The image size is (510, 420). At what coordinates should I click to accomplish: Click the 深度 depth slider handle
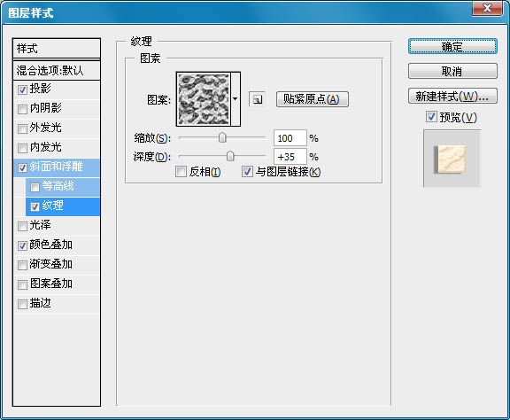(x=230, y=156)
